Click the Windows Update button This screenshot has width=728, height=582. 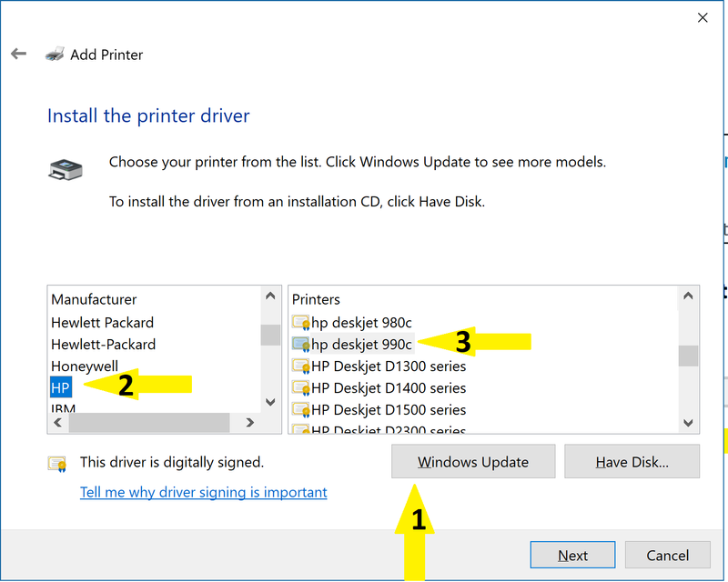coord(473,461)
